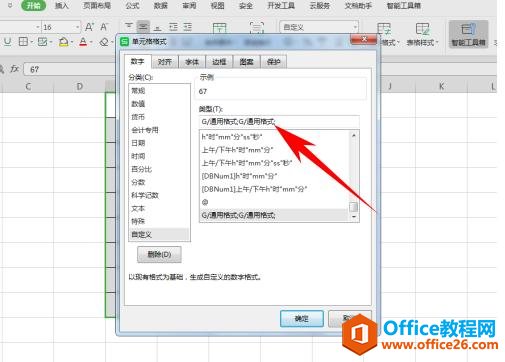Apply the red font color
Viewport: 505px width, 362px height.
coord(83,42)
